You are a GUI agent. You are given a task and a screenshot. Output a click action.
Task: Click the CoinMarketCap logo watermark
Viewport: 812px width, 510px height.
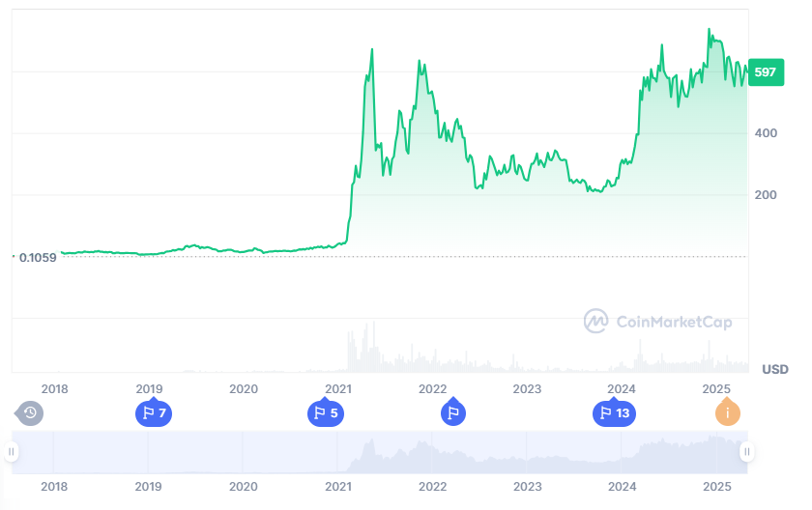(657, 322)
